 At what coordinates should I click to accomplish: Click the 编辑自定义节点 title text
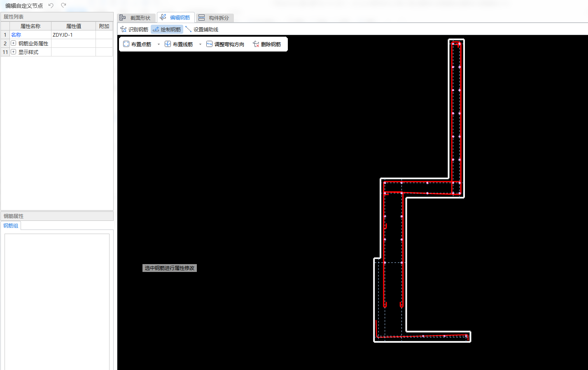24,6
